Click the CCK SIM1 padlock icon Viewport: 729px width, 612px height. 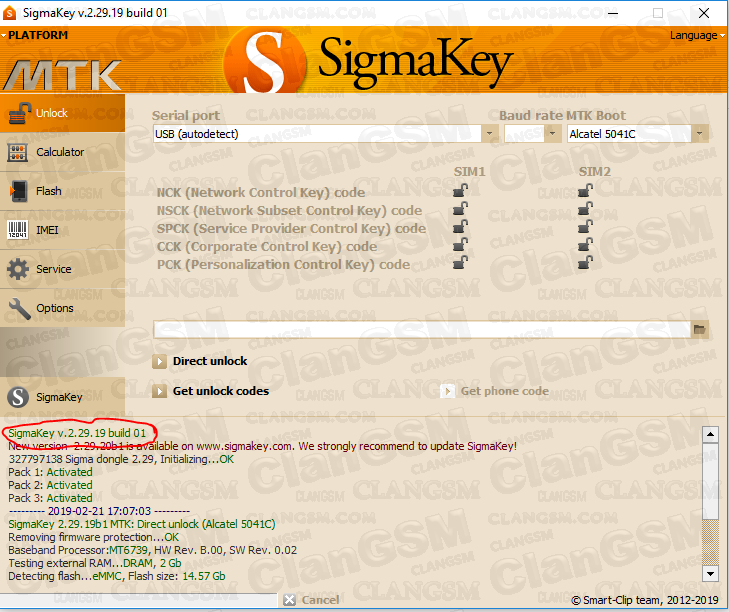tap(461, 245)
